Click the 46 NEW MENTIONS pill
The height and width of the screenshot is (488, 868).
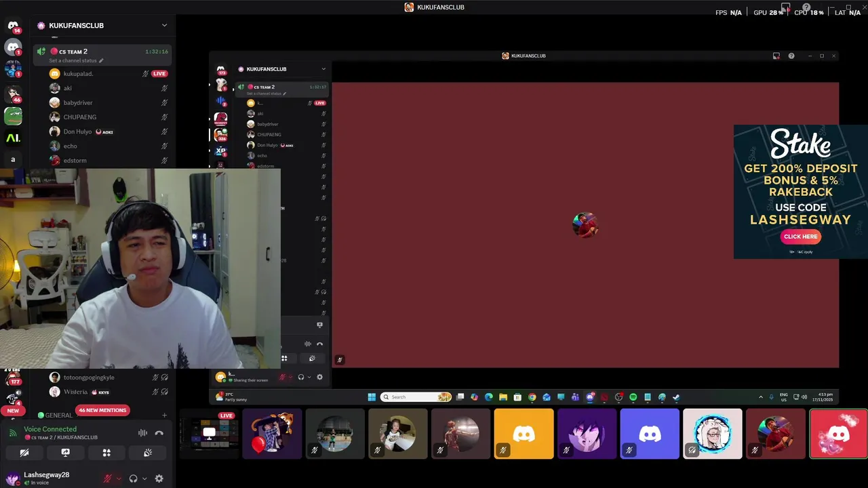pos(102,410)
